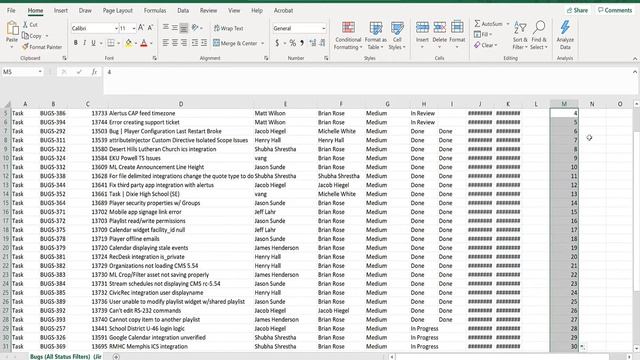Switch to the Data tab

[183, 10]
